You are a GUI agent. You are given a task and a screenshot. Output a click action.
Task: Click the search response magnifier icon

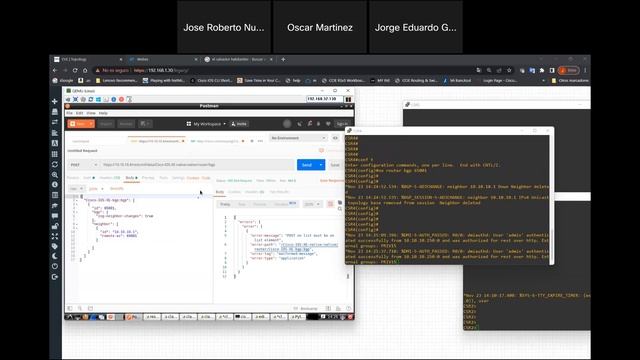click(x=340, y=209)
